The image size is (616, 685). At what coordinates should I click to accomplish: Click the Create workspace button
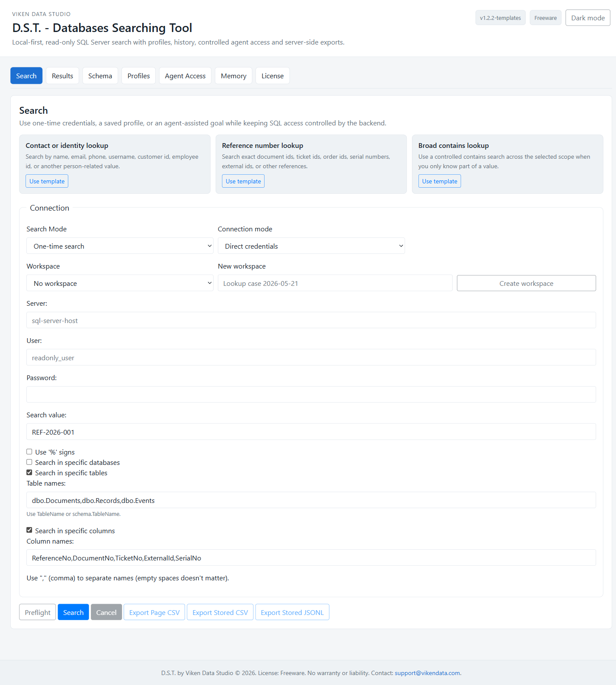[x=526, y=283]
